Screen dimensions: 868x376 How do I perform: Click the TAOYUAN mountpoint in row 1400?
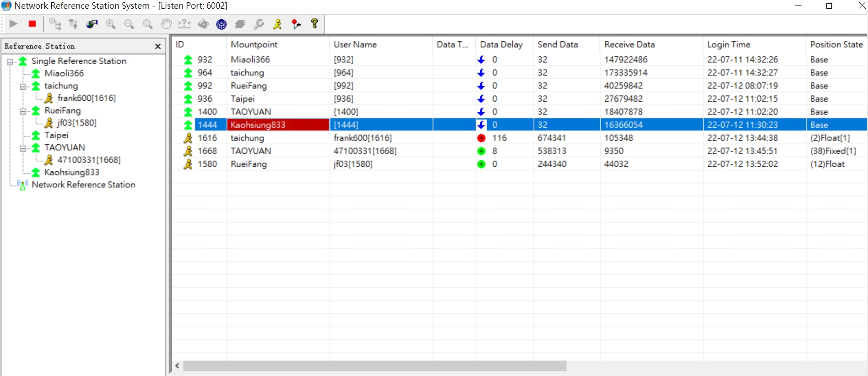coord(251,112)
